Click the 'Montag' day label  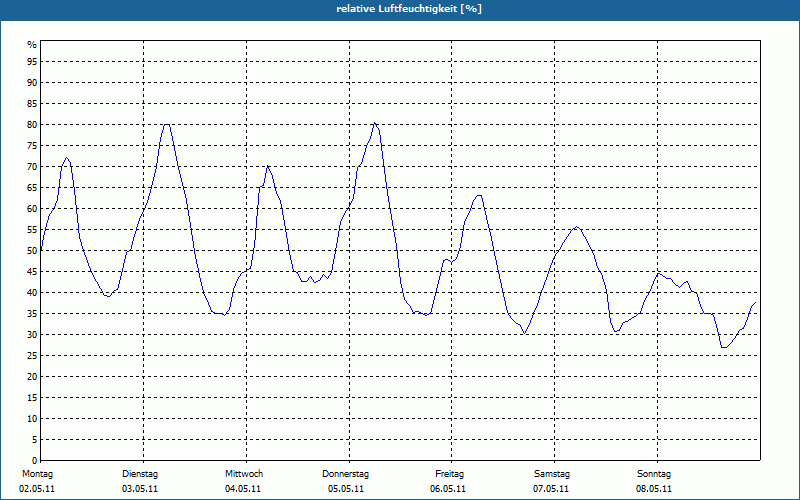pos(37,474)
